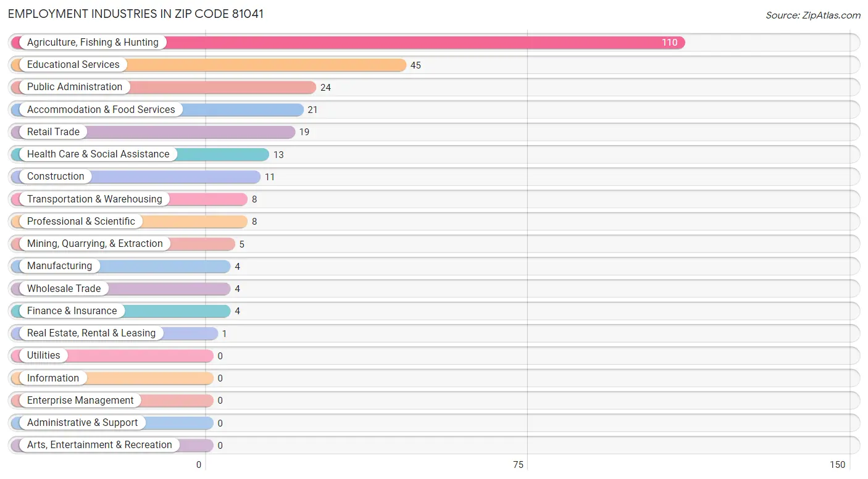Click the 19 value beside Retail Trade
The width and height of the screenshot is (868, 479).
pos(304,132)
